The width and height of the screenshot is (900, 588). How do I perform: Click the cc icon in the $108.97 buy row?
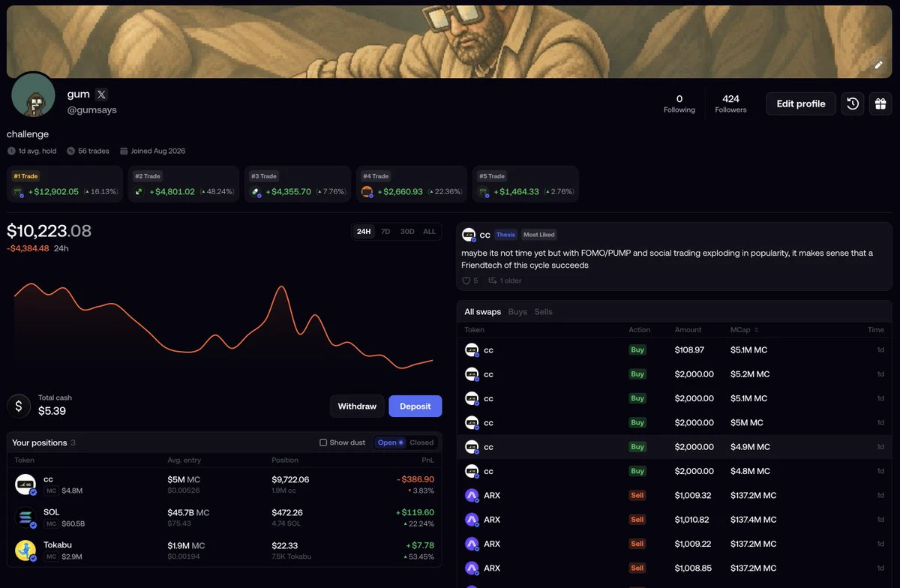click(x=472, y=350)
